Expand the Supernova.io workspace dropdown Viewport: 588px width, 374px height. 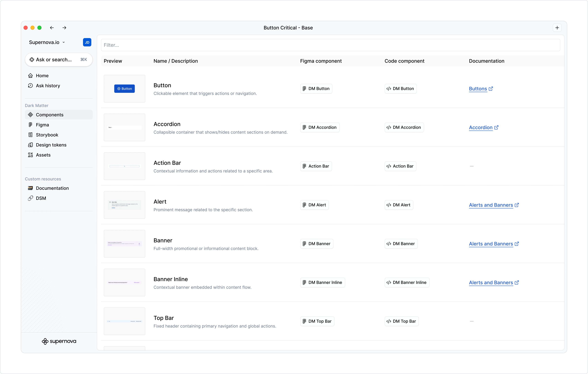[x=47, y=42]
